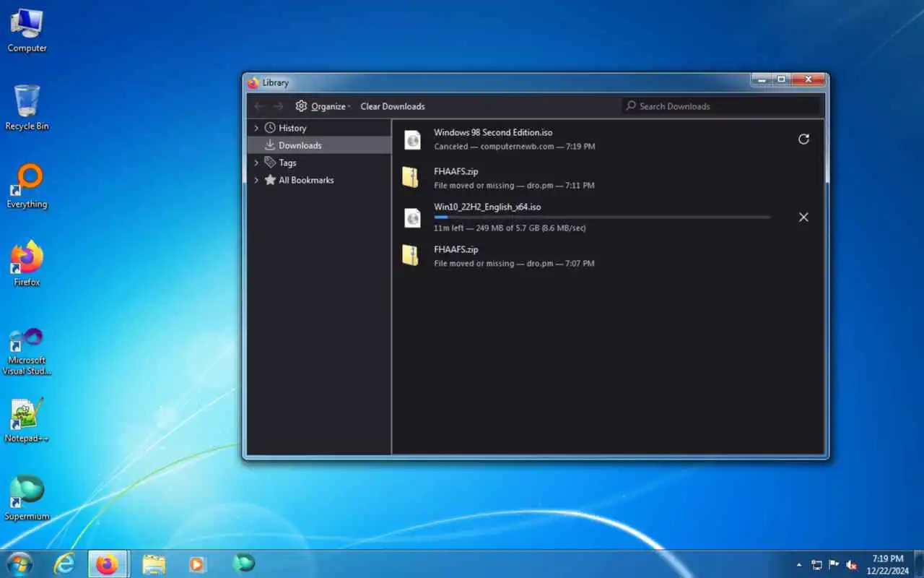
Task: Open the Microsoft Visual Studio desktop shortcut
Action: coord(27,351)
